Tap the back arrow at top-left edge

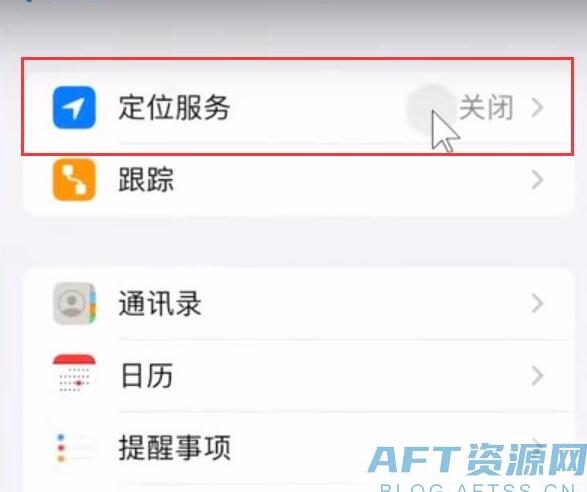click(x=28, y=1)
